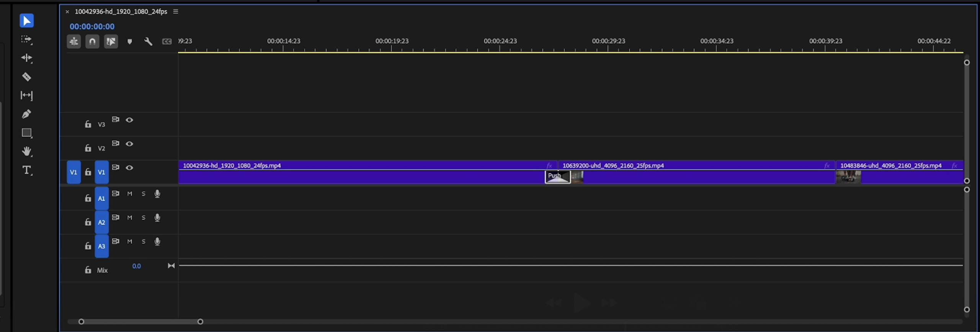Choose the Rectangle tool
The width and height of the screenshot is (980, 332).
(26, 133)
